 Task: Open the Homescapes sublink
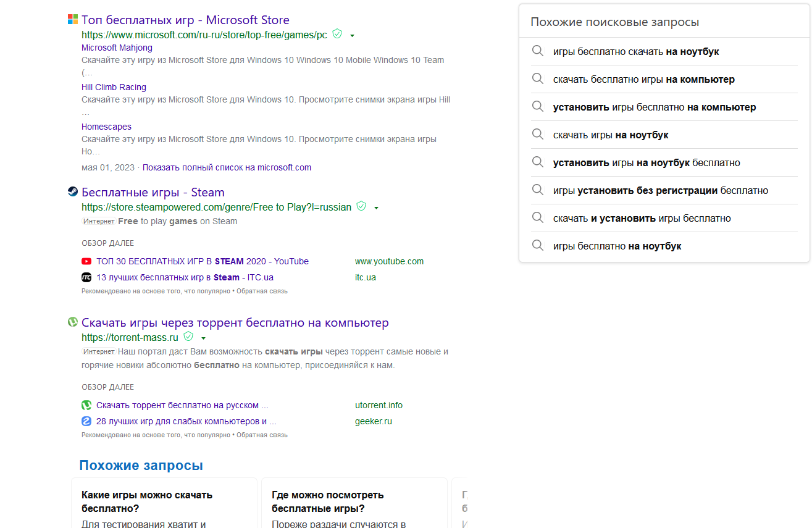click(106, 127)
